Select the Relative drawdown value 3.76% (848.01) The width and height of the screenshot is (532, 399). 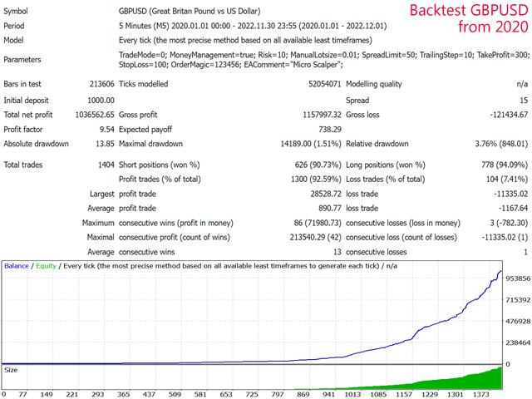(501, 144)
